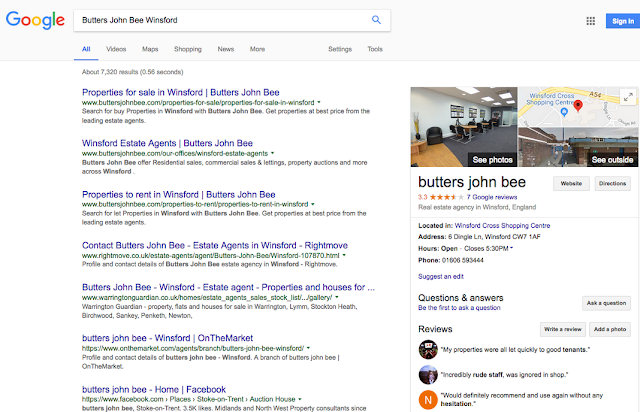Screen dimensions: 640x412
Task: Open the More tab menu
Action: (257, 49)
